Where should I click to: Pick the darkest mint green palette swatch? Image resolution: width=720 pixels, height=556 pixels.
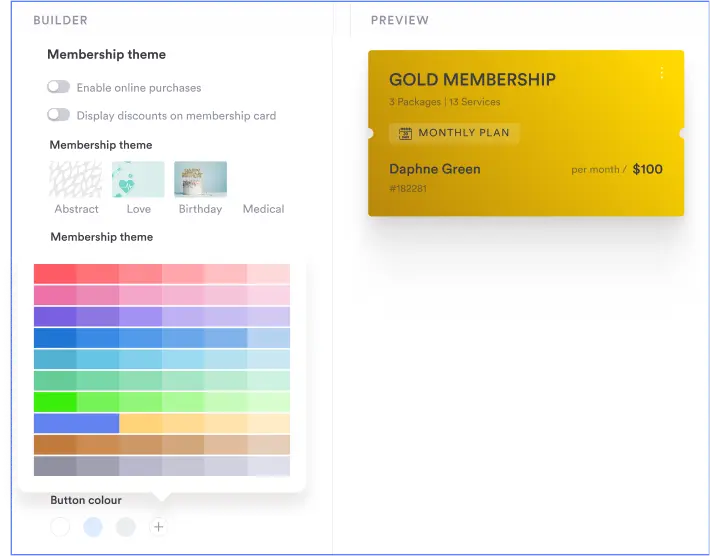pyautogui.click(x=55, y=381)
